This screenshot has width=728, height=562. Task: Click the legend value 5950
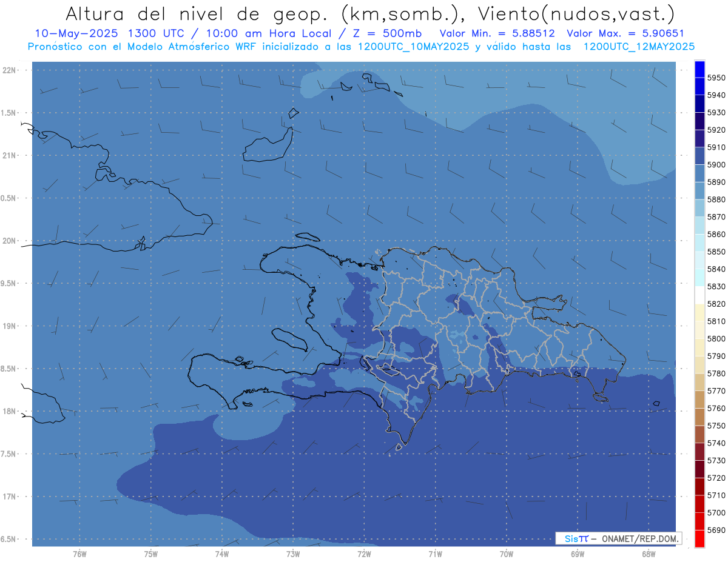(x=716, y=78)
